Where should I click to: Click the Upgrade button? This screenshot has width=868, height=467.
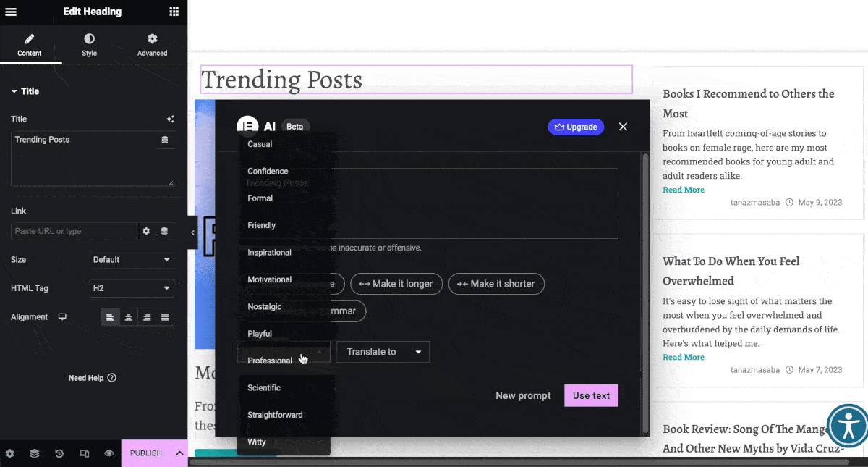click(576, 127)
